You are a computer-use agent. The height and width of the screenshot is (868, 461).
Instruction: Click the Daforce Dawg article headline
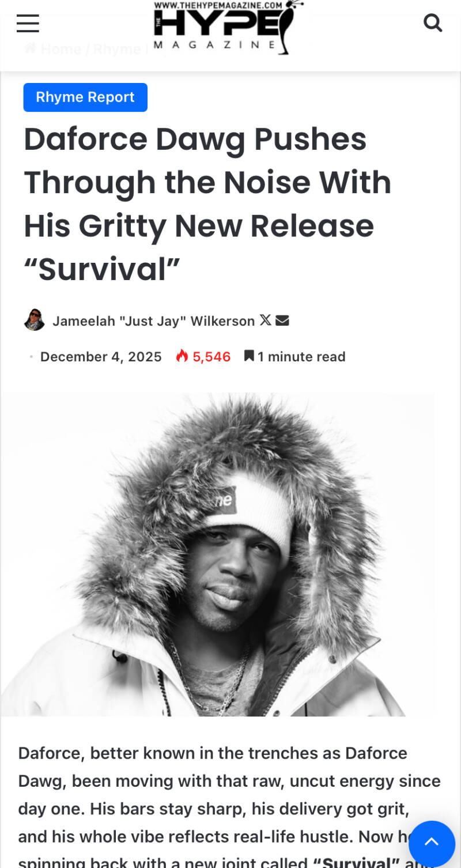pos(207,204)
